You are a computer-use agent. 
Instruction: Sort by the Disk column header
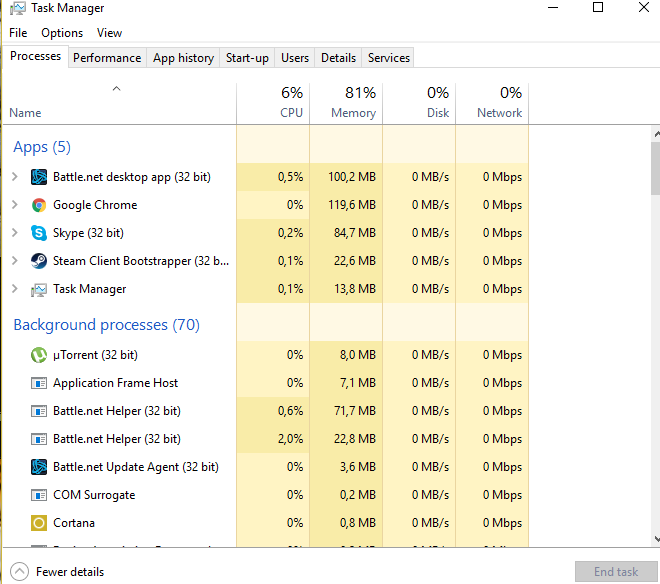tap(419, 104)
